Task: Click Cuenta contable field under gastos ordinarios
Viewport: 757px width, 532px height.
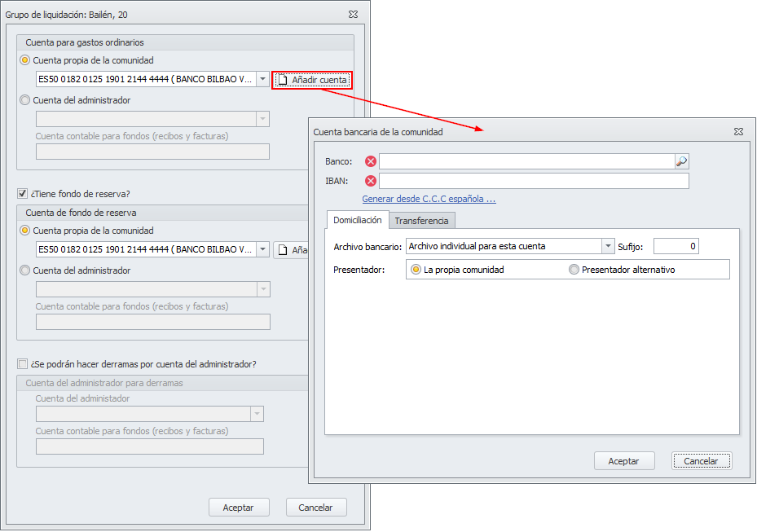Action: (x=152, y=152)
